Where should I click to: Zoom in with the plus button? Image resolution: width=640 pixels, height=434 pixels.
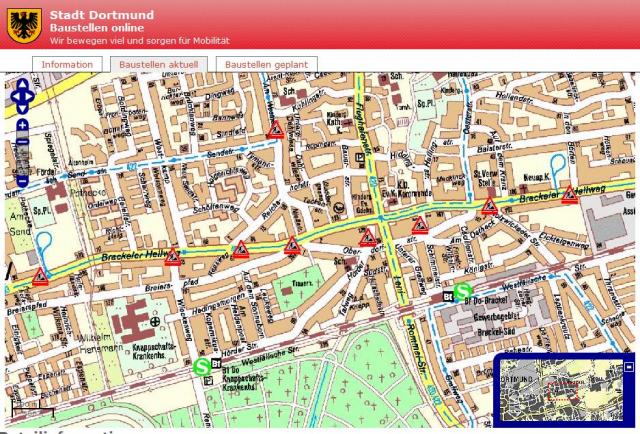pyautogui.click(x=22, y=125)
